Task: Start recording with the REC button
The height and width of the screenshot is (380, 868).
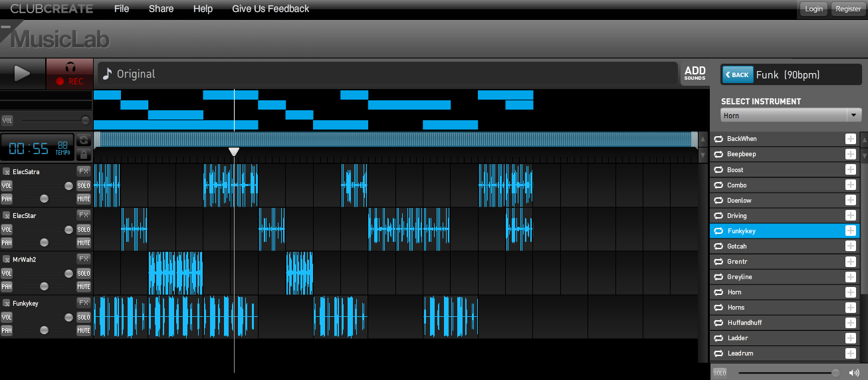Action: (x=70, y=74)
